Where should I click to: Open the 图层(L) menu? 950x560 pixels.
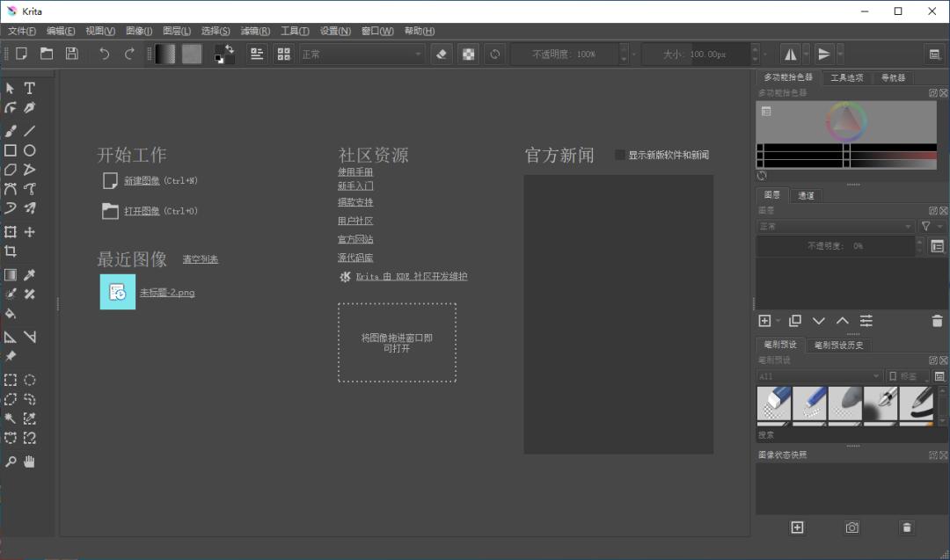click(x=177, y=31)
